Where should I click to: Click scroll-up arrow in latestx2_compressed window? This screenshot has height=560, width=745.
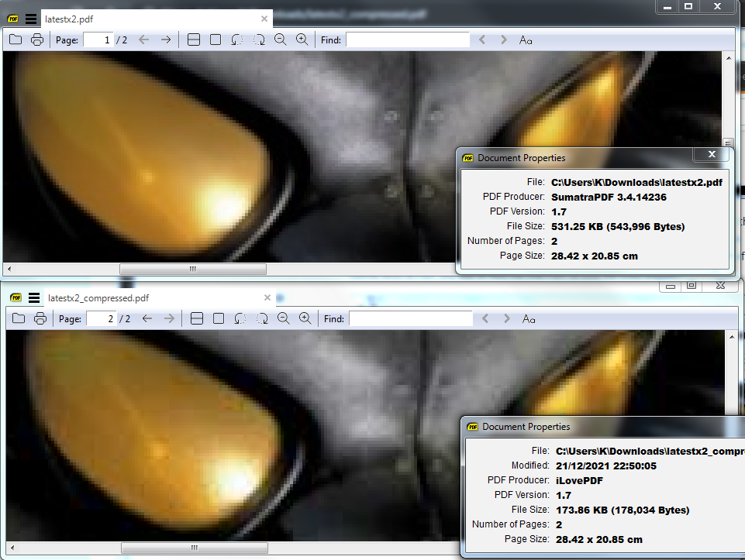click(x=732, y=336)
